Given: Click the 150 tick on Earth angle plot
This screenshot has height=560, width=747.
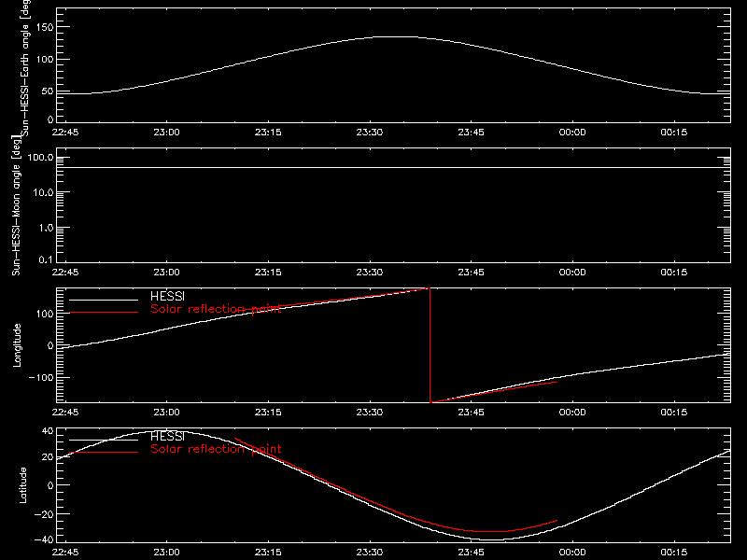Looking at the screenshot, I should point(45,27).
